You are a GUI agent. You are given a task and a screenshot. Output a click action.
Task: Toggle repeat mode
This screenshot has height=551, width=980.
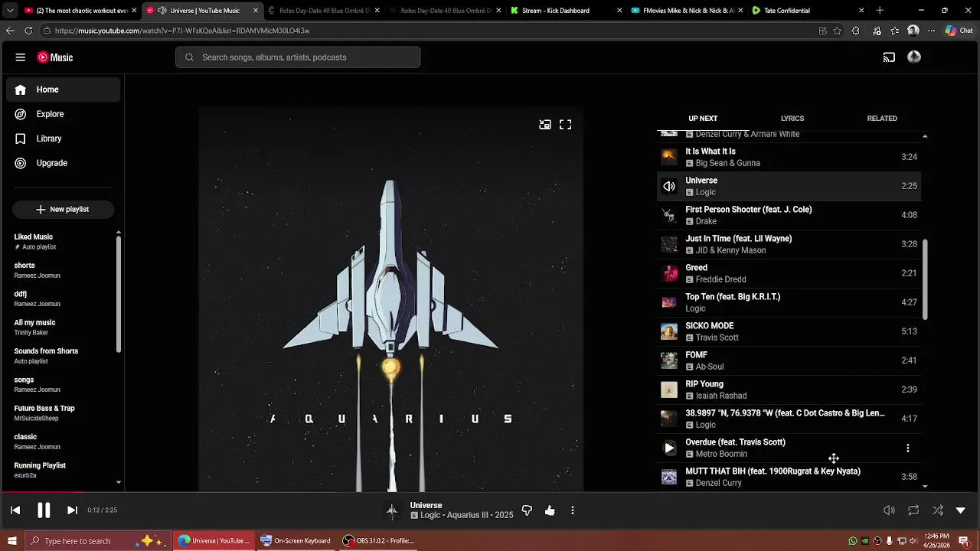(913, 510)
